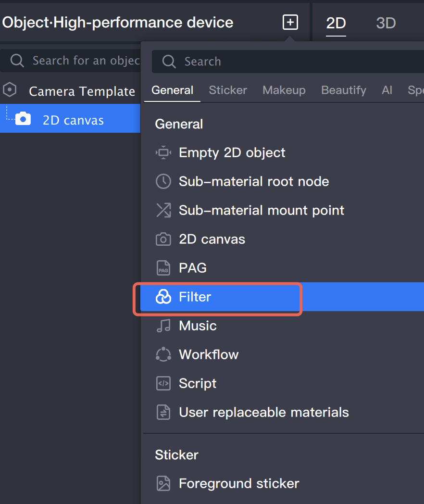Select Camera Template in object tree

[82, 91]
